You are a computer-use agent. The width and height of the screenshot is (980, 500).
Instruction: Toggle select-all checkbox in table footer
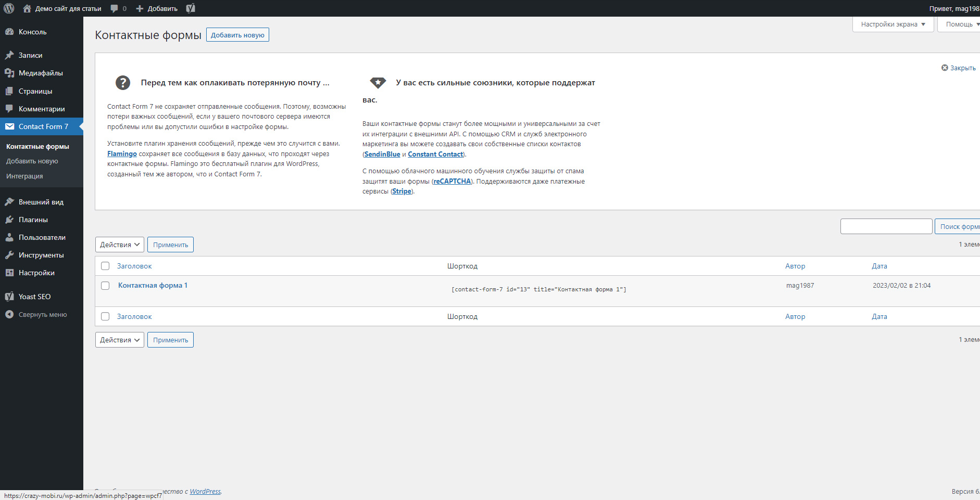[105, 316]
